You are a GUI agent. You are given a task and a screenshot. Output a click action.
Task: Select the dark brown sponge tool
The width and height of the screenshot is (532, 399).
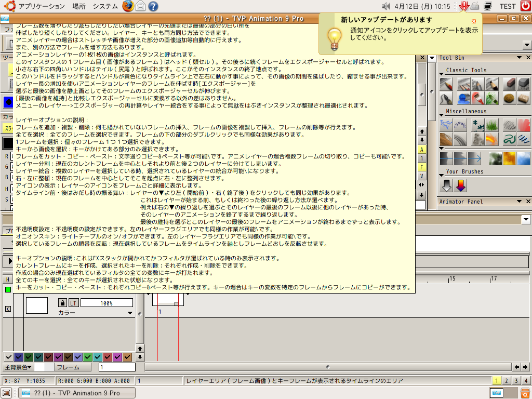pos(509,98)
